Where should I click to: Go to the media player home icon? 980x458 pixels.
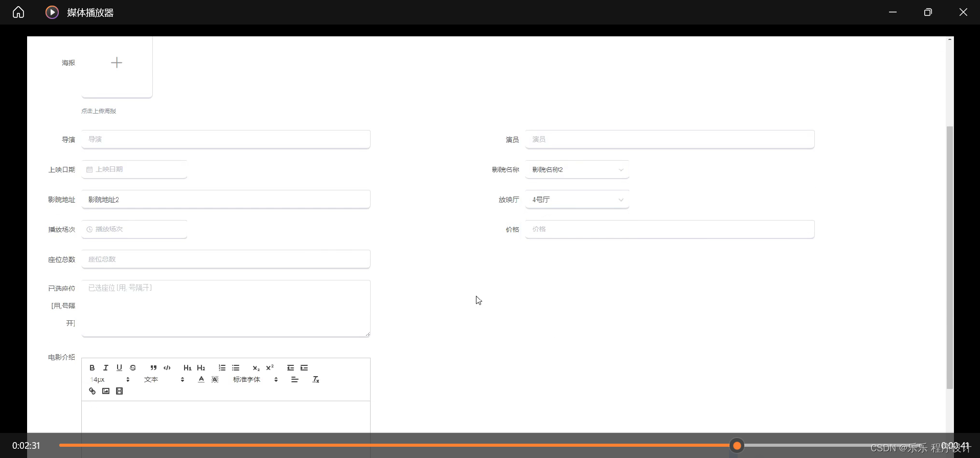[18, 12]
